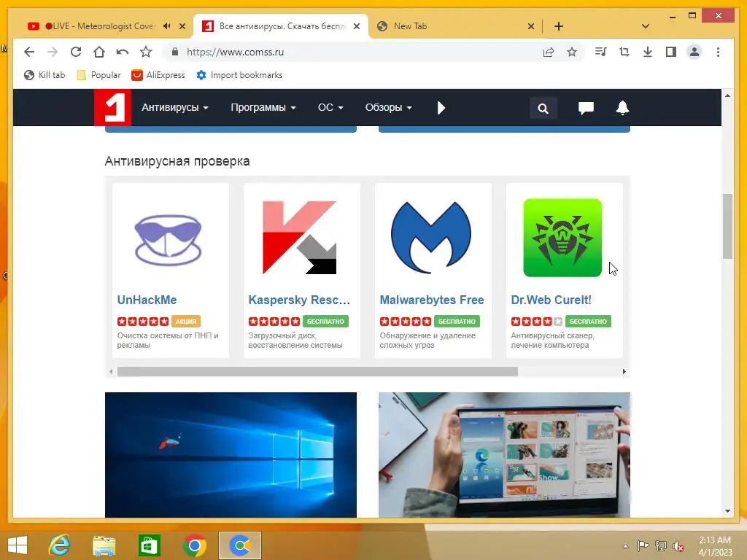Click the crop screenshot icon in toolbar
The width and height of the screenshot is (747, 560).
tap(624, 52)
